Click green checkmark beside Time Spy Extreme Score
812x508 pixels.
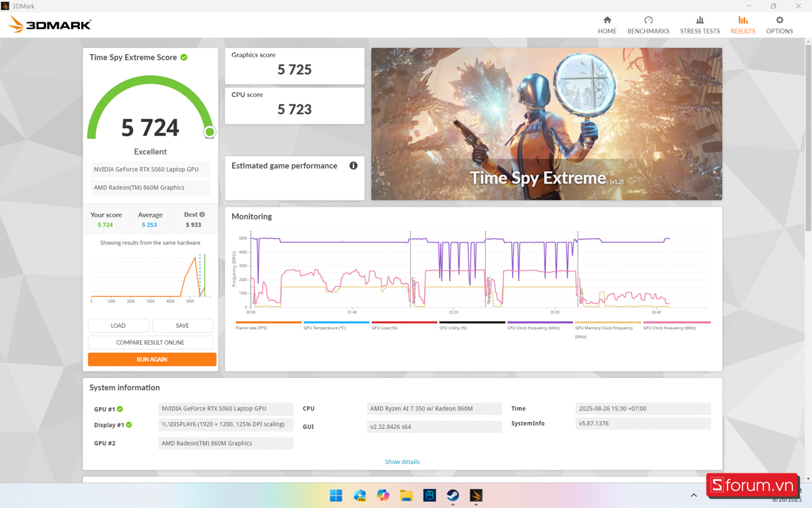click(184, 58)
